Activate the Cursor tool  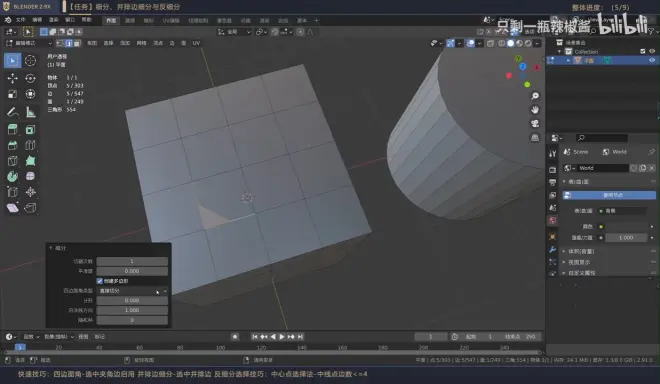pyautogui.click(x=30, y=61)
